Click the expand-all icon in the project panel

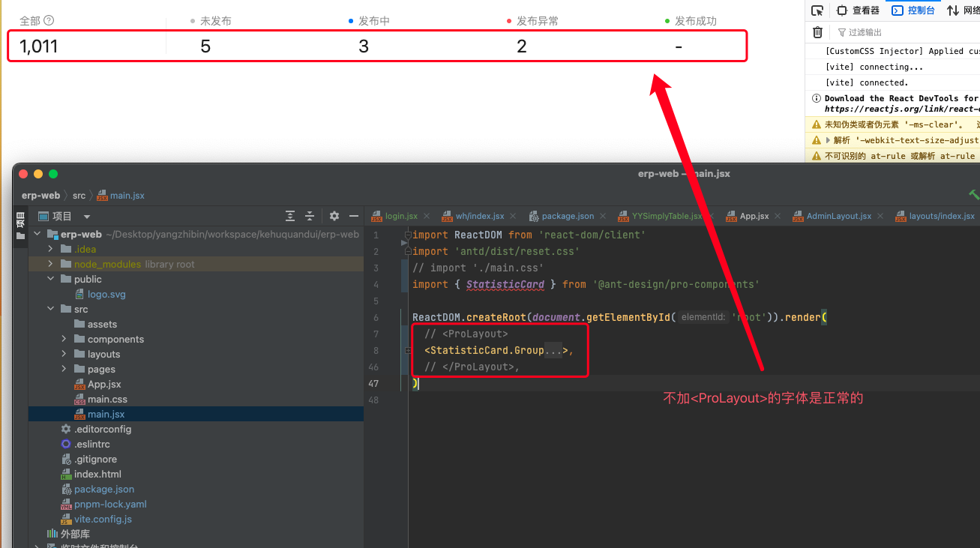coord(290,216)
